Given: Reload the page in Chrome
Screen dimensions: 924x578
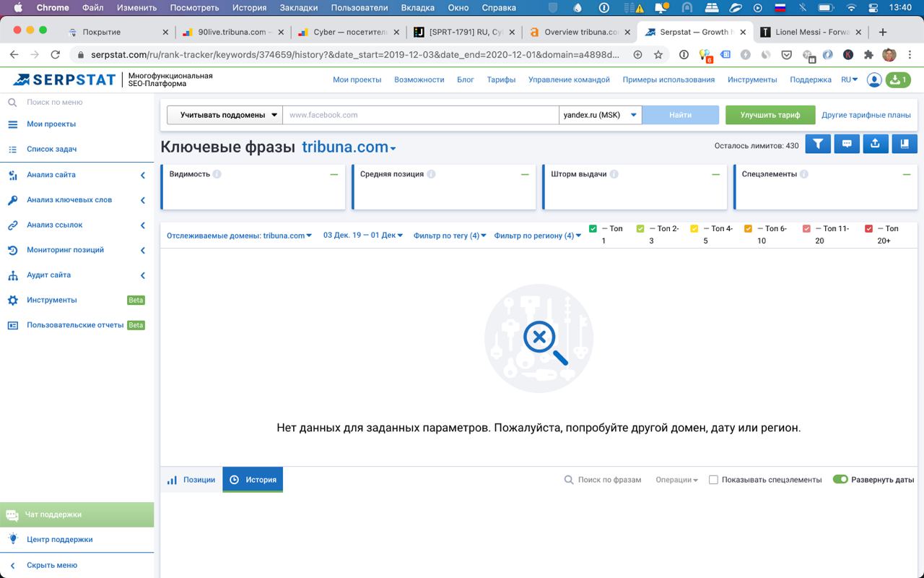Looking at the screenshot, I should [x=56, y=55].
